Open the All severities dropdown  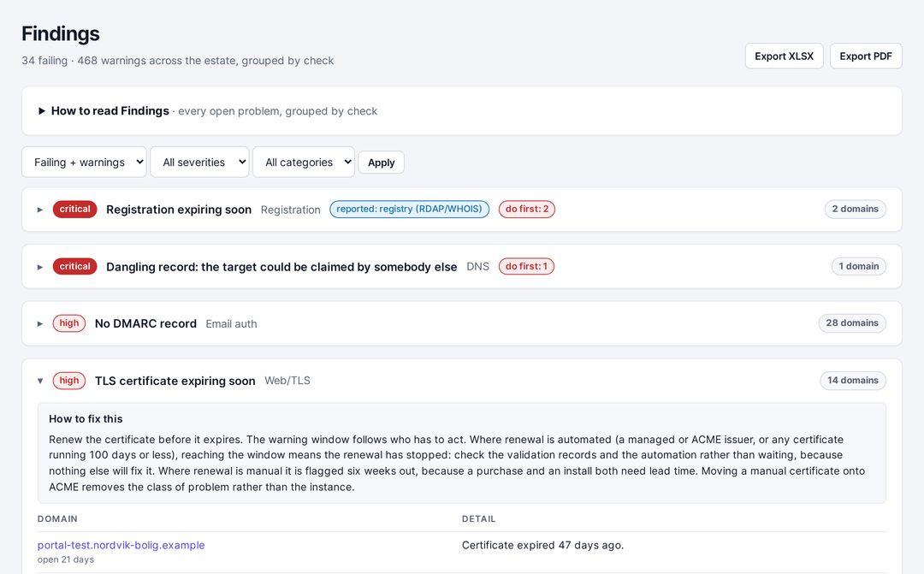(199, 162)
